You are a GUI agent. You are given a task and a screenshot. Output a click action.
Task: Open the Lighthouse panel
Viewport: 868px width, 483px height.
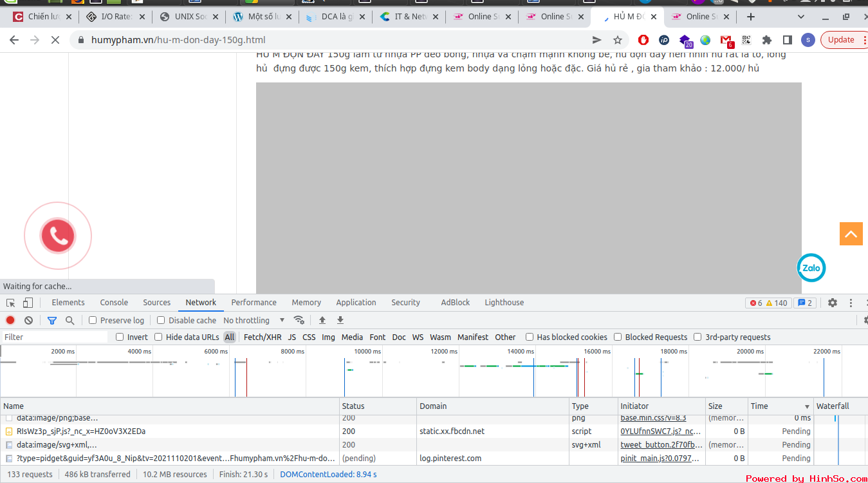(x=504, y=303)
